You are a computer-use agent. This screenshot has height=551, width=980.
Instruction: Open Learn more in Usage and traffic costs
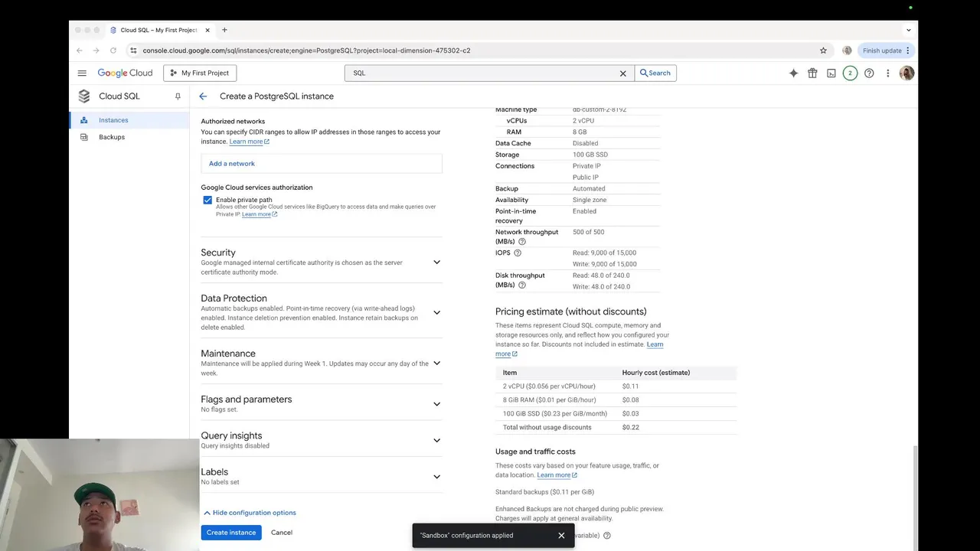[x=557, y=475]
